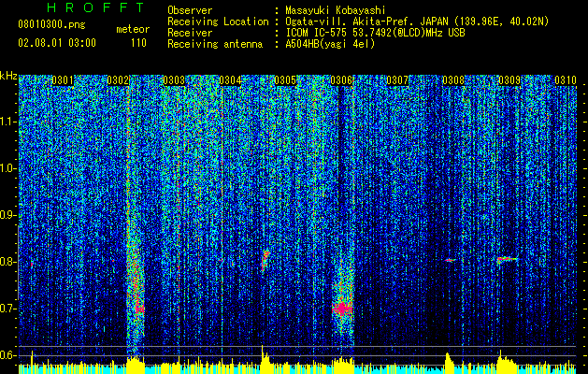Click the Receiving antenna label

[x=215, y=44]
